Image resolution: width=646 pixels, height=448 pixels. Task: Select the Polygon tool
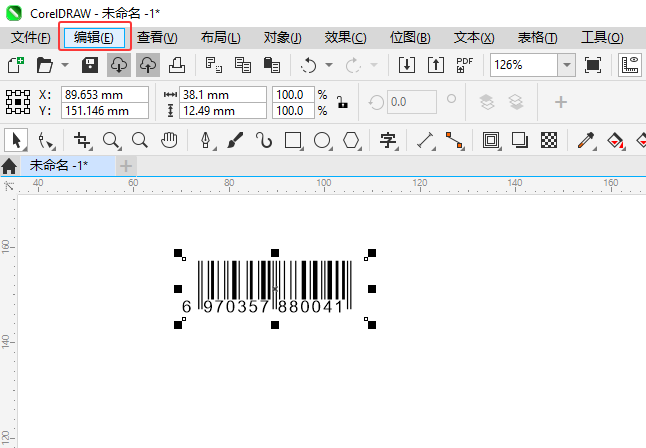click(351, 141)
